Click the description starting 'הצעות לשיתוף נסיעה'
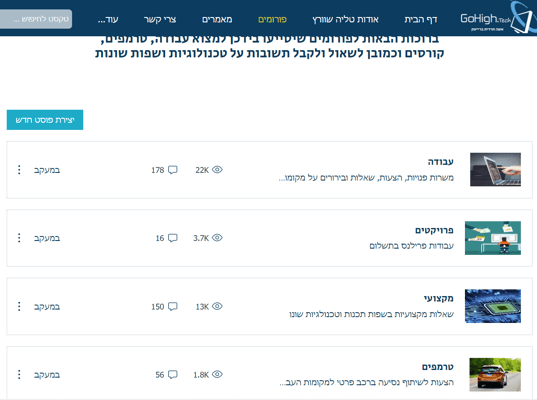Image resolution: width=537 pixels, height=400 pixels. (x=366, y=383)
